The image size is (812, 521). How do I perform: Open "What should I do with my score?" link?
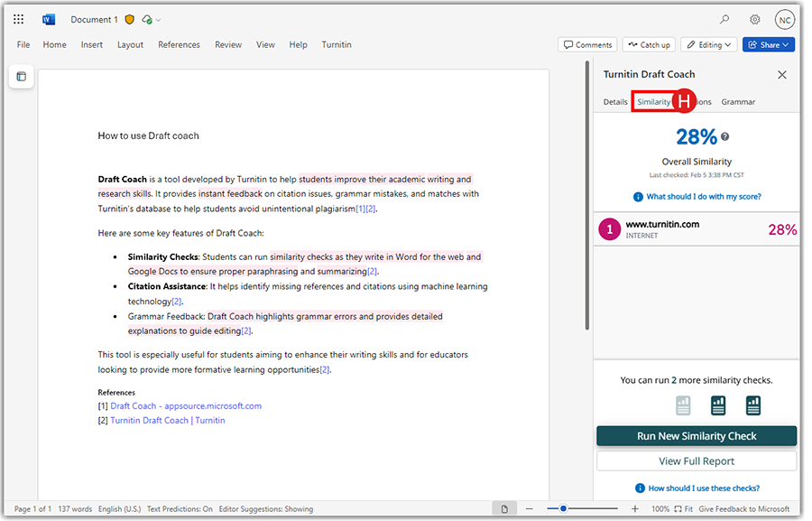click(703, 197)
